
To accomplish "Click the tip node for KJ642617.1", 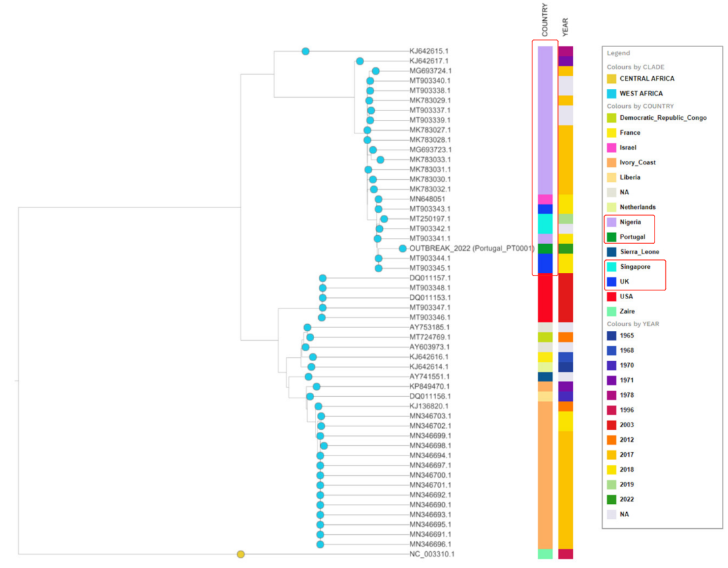I will pos(360,61).
